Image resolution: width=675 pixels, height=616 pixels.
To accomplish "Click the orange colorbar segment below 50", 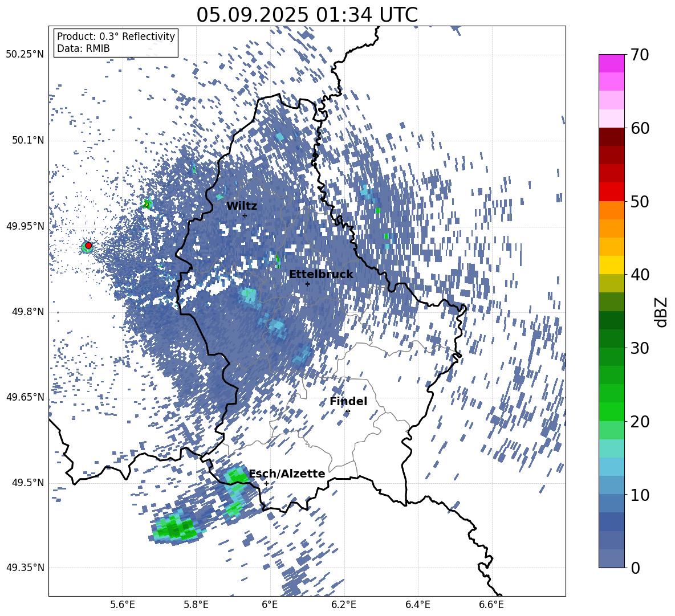I will coord(611,210).
